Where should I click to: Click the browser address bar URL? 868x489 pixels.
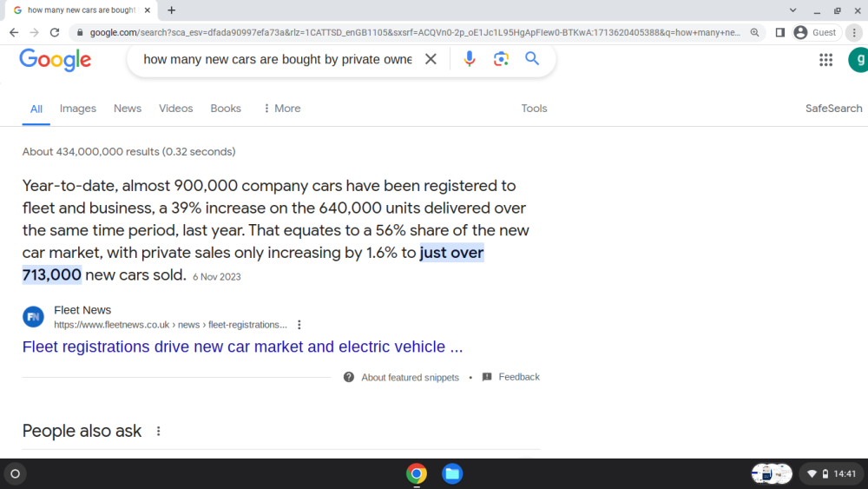[x=415, y=33]
